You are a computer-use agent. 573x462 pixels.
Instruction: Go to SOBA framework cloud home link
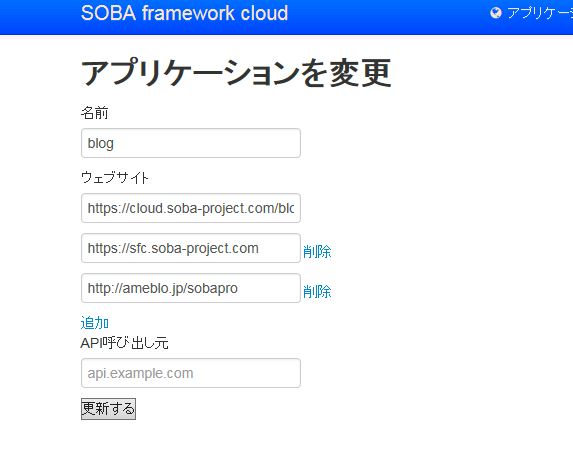[x=184, y=13]
